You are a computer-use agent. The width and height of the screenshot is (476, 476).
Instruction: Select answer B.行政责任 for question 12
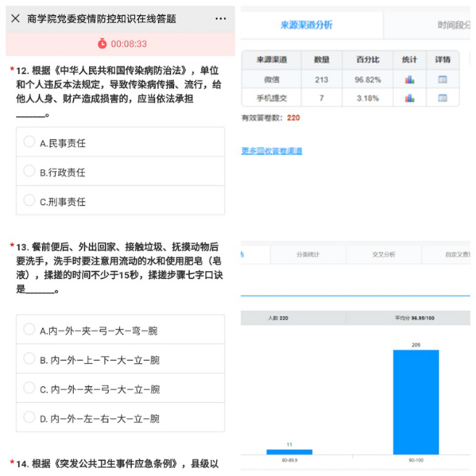120,171
